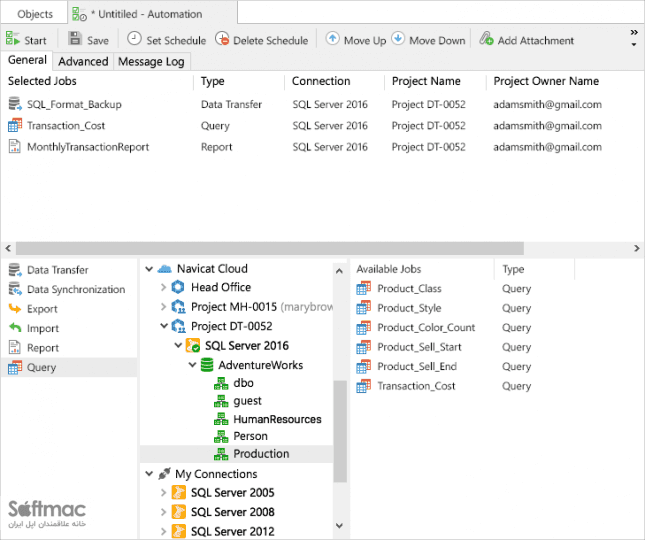Click the dbo schema icon
The image size is (645, 540).
(x=221, y=383)
